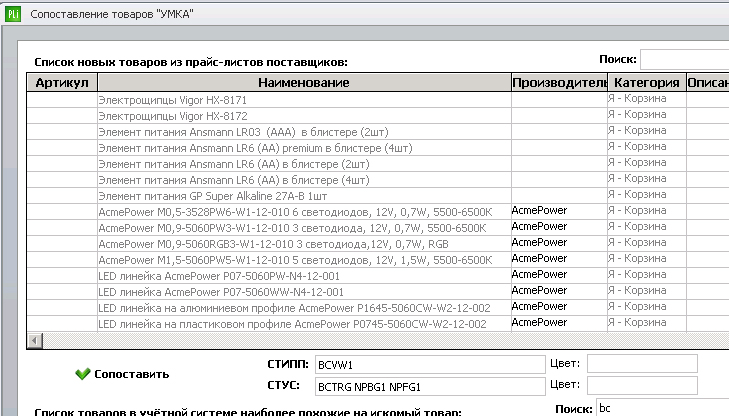Click AcmePower manufacturer cell for M1,5-5060PW5 row

coord(559,258)
